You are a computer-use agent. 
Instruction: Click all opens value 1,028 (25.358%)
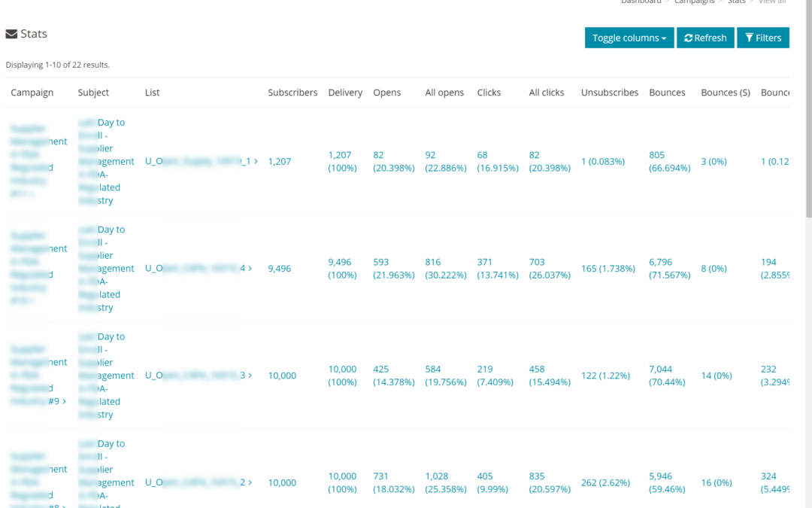tap(446, 482)
